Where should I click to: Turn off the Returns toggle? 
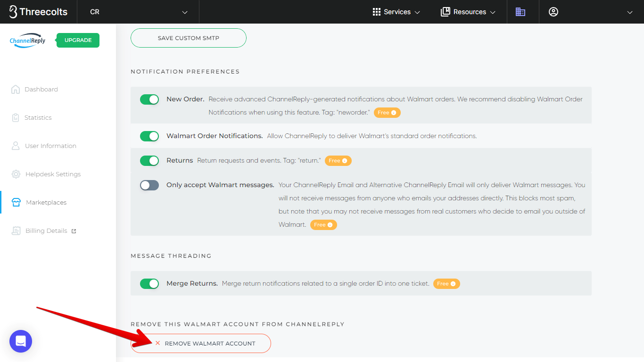149,161
